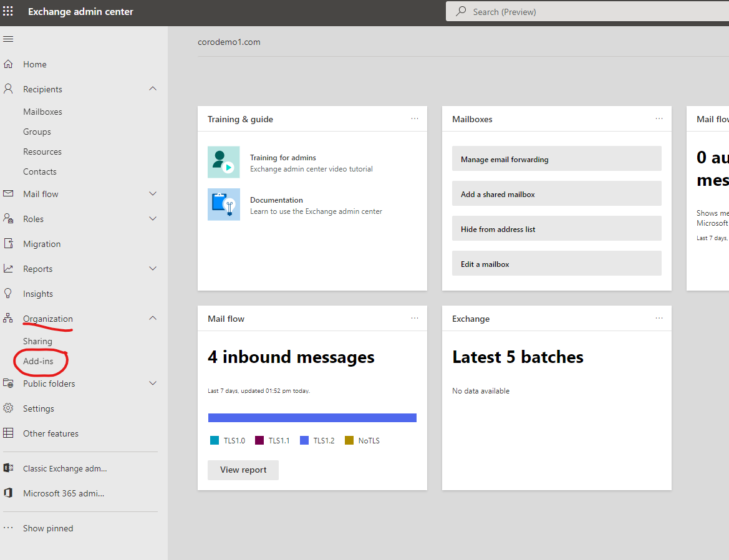Viewport: 729px width, 560px height.
Task: Expand the Public folders section chevron
Action: [x=153, y=383]
